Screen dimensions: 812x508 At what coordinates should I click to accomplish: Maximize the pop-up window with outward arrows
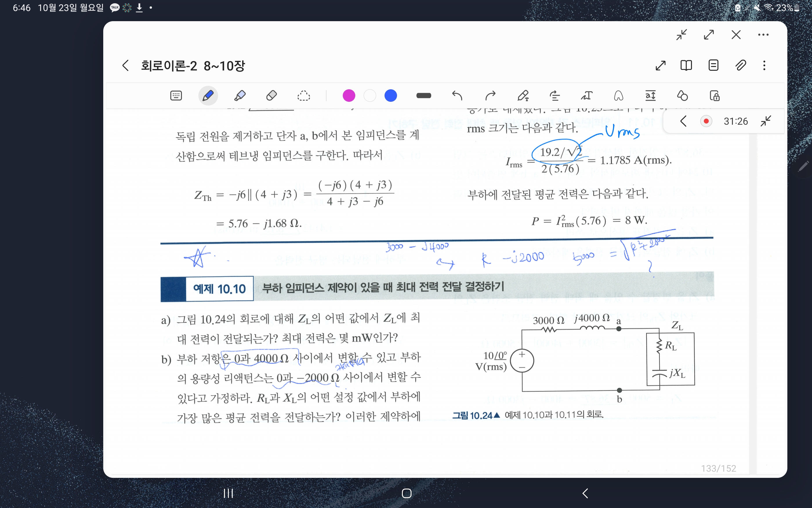[709, 35]
